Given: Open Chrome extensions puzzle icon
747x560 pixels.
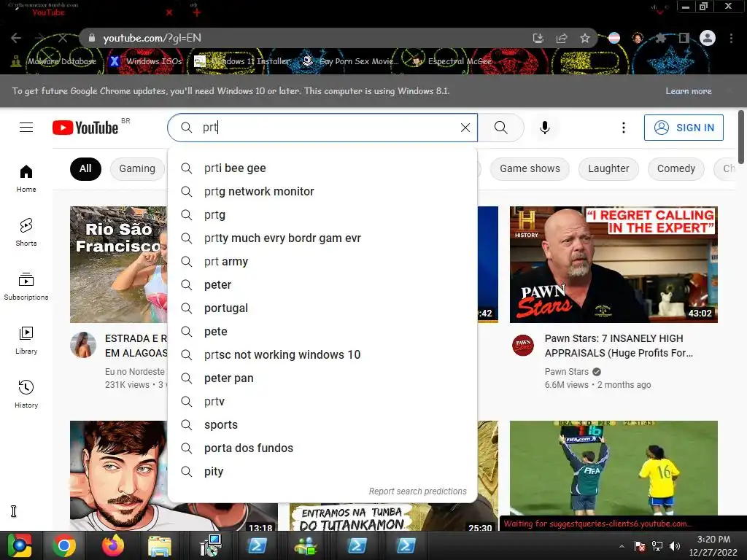Looking at the screenshot, I should 660,38.
